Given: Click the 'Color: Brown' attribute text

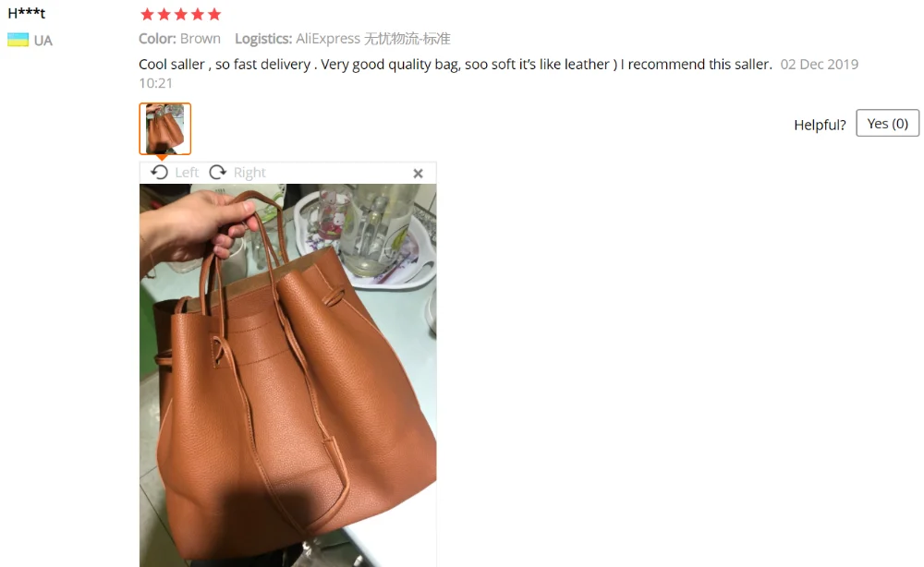Looking at the screenshot, I should [x=180, y=39].
